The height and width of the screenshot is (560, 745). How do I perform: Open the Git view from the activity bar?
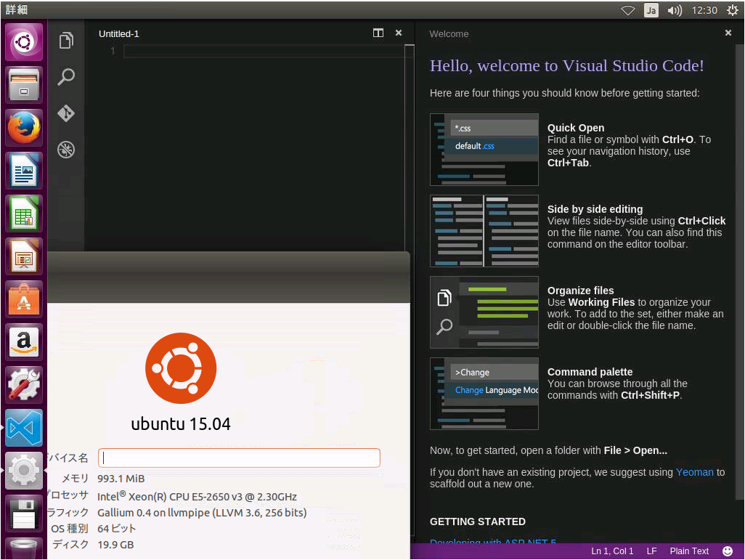[66, 113]
